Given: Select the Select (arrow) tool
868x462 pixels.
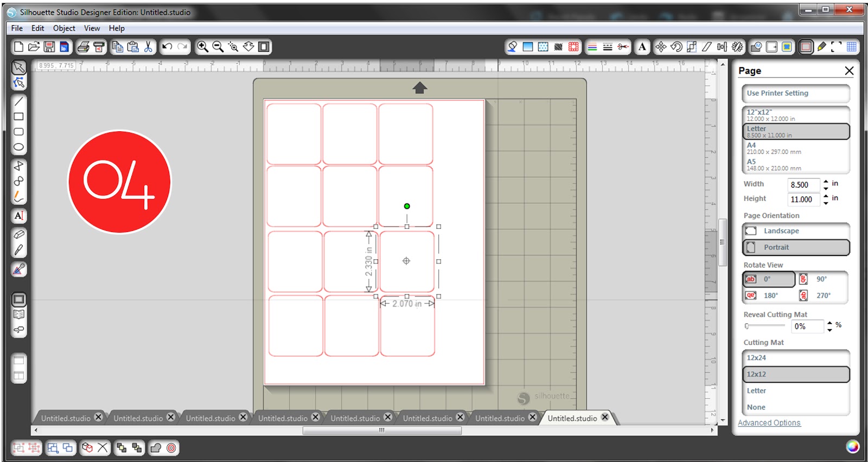Looking at the screenshot, I should 19,67.
